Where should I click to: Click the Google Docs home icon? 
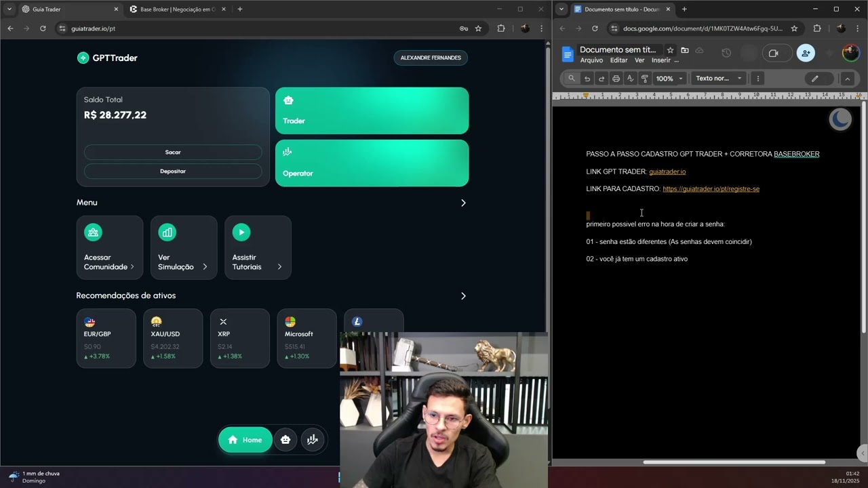click(x=568, y=54)
